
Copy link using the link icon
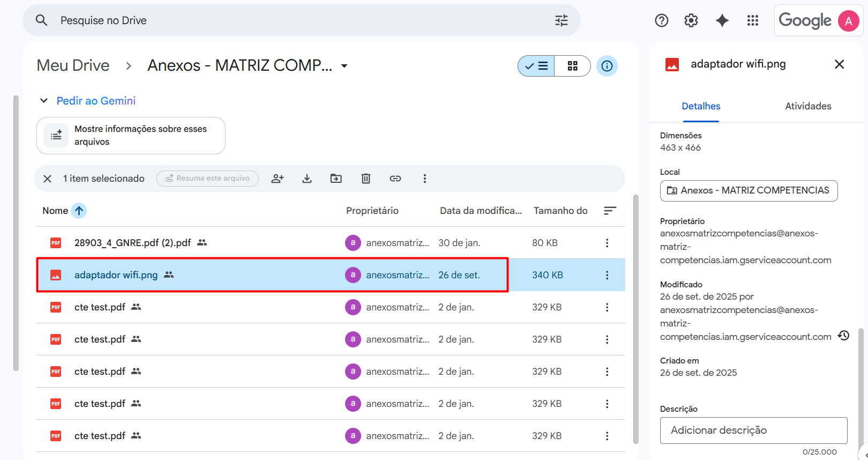(395, 179)
